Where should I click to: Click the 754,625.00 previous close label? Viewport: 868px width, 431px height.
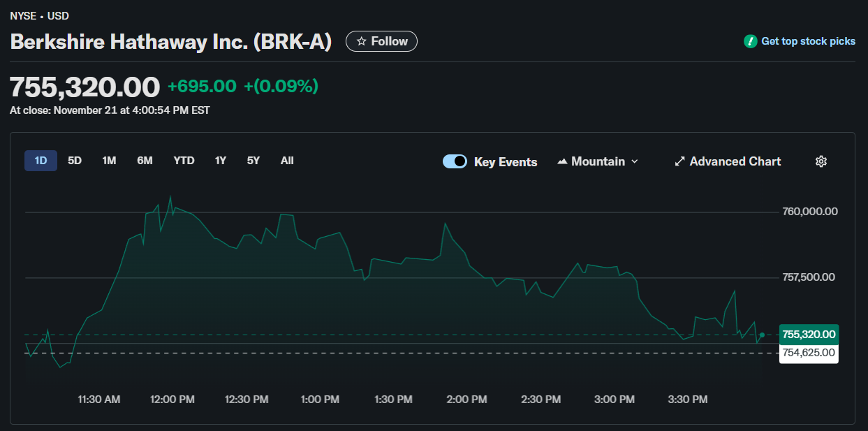pyautogui.click(x=809, y=353)
